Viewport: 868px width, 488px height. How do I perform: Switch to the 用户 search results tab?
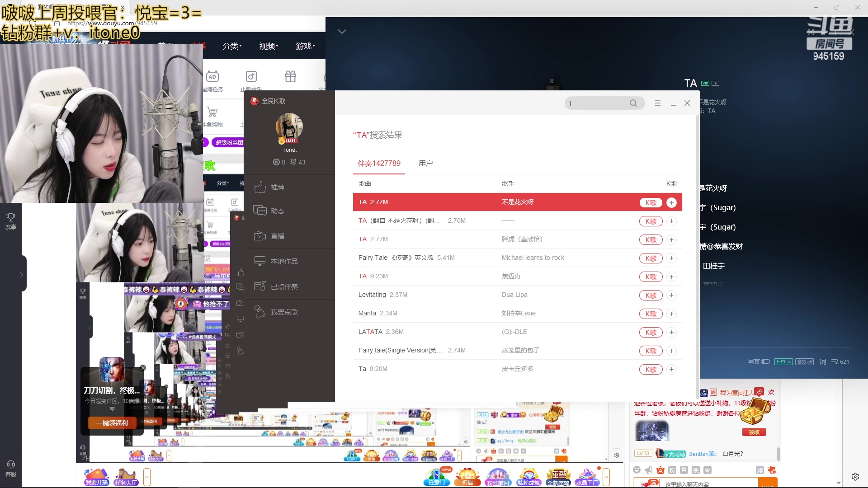425,163
